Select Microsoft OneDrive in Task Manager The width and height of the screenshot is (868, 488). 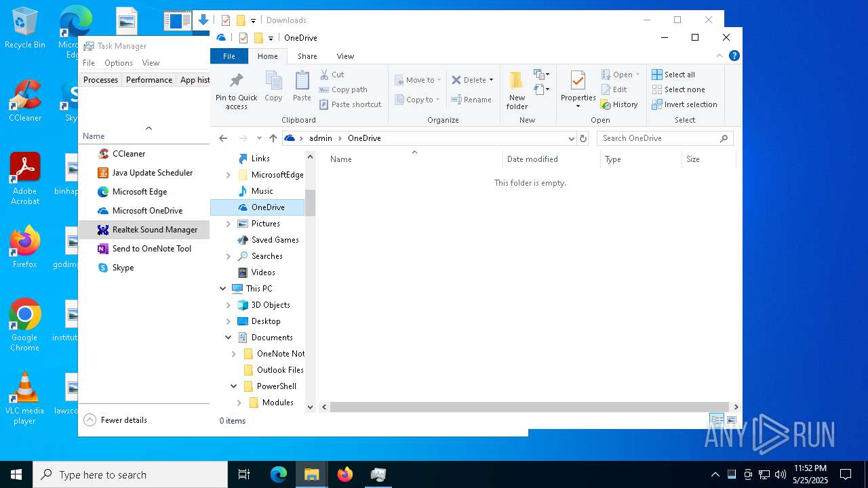pos(147,211)
